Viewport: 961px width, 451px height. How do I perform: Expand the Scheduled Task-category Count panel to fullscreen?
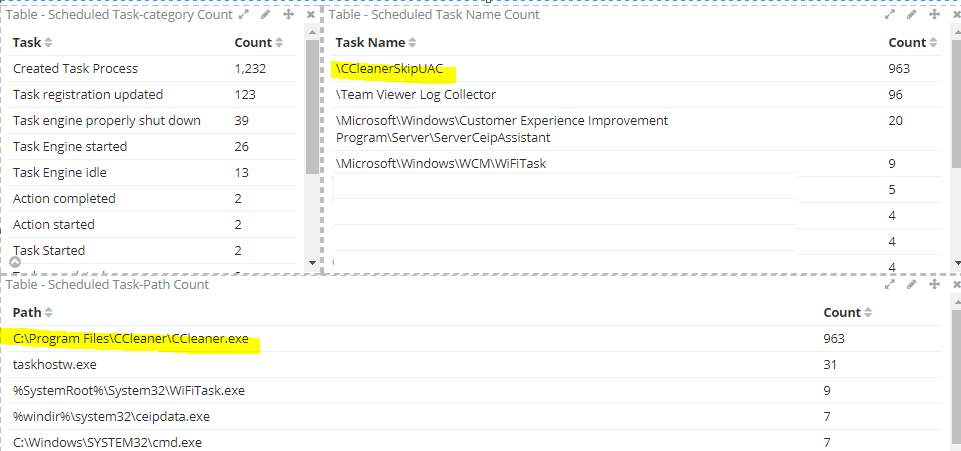pos(243,14)
